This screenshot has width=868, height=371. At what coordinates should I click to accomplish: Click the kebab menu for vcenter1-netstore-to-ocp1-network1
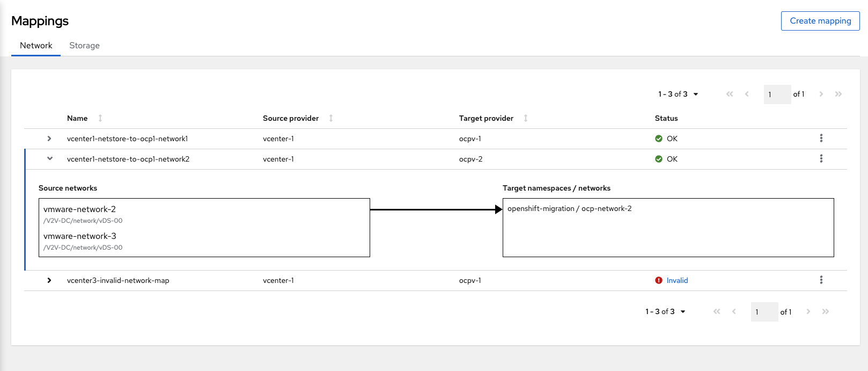[x=821, y=138]
